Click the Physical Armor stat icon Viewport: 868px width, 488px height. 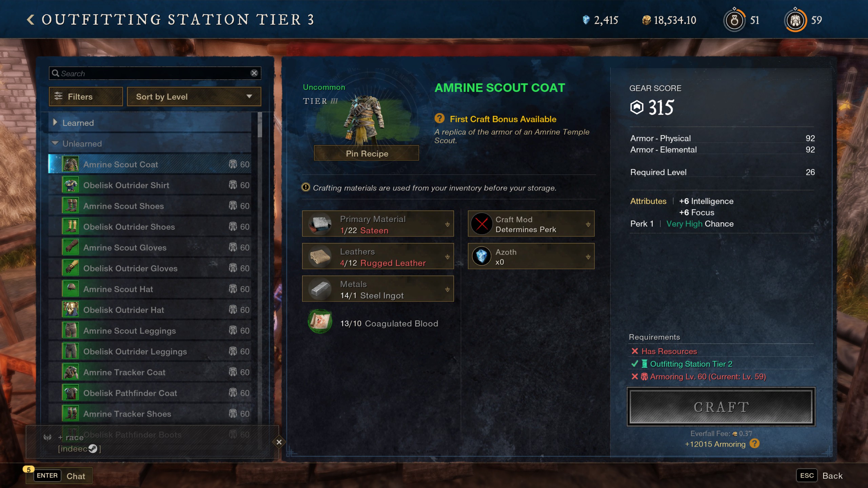click(660, 138)
